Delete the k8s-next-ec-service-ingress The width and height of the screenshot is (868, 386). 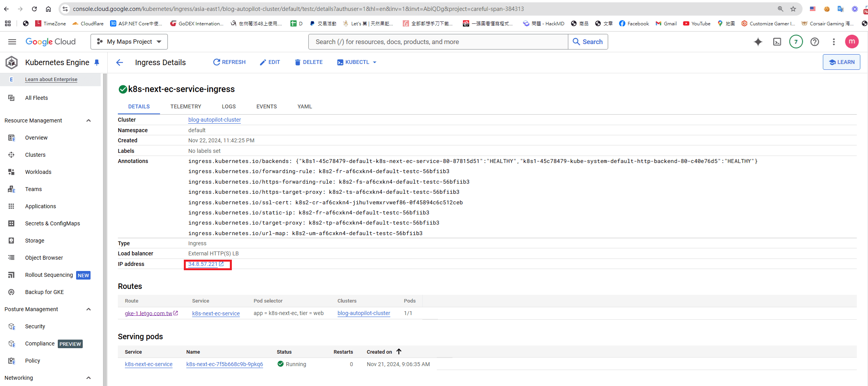(x=308, y=62)
